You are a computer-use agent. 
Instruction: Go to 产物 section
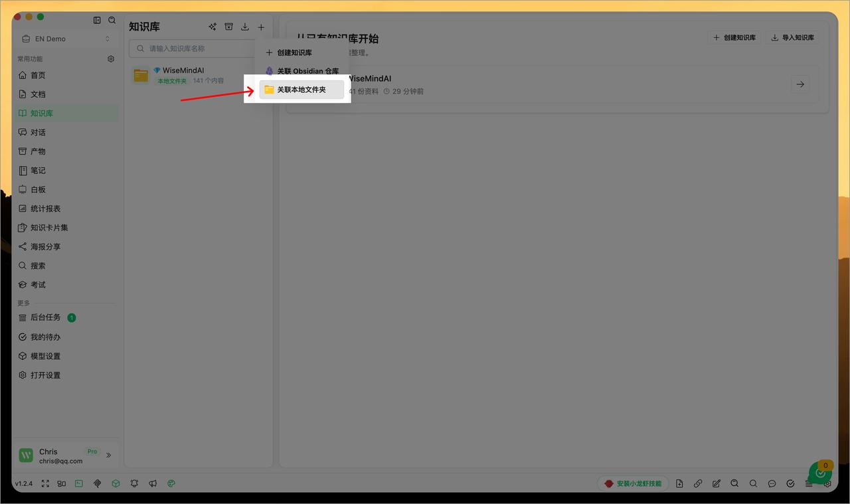pyautogui.click(x=66, y=151)
